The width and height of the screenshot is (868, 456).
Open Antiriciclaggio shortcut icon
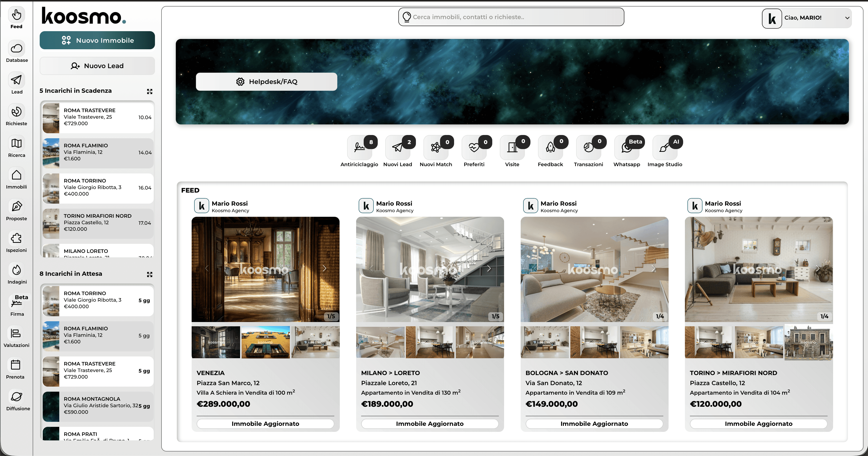coord(360,147)
